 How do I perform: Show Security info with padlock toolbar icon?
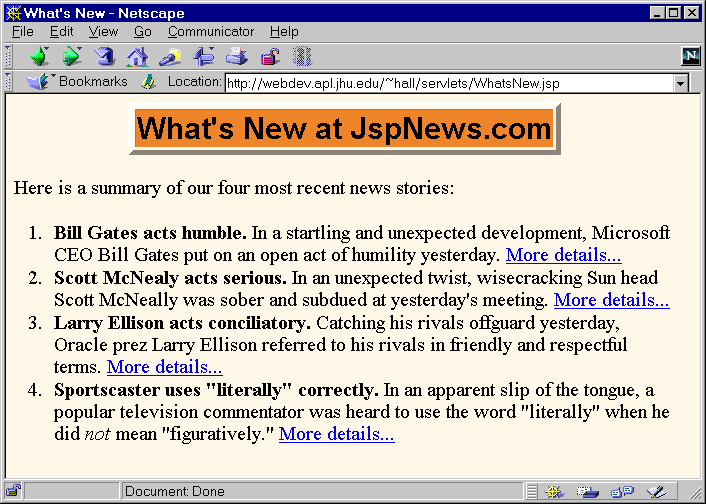[270, 57]
